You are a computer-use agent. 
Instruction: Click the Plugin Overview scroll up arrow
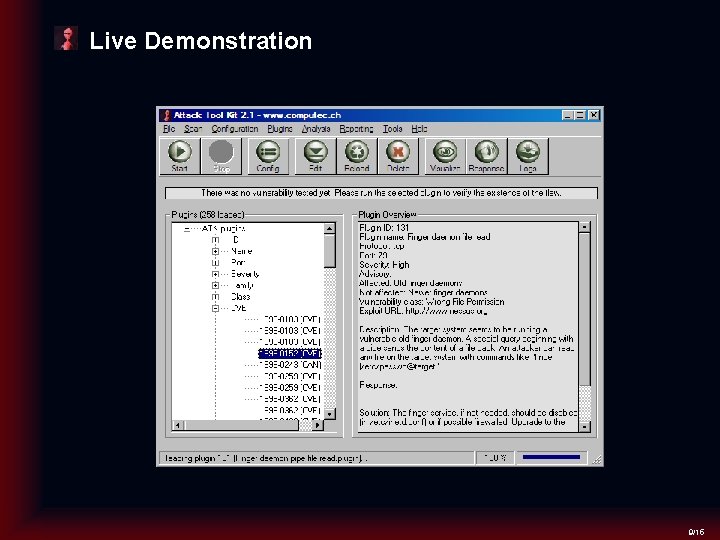coord(585,227)
